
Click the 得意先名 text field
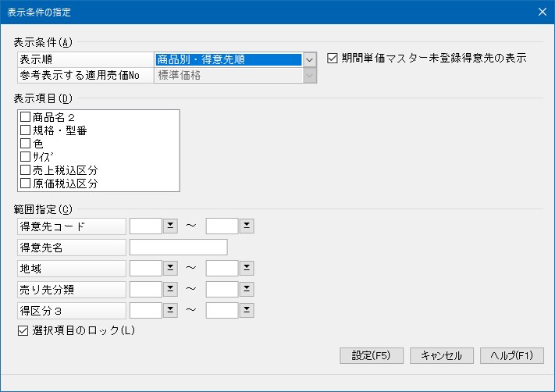[x=179, y=248]
